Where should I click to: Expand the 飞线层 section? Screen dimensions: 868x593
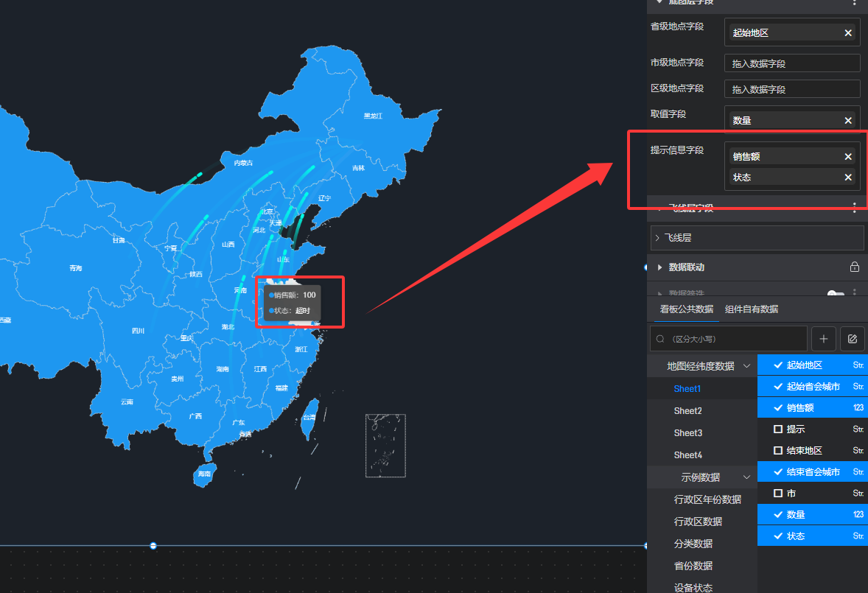(657, 238)
